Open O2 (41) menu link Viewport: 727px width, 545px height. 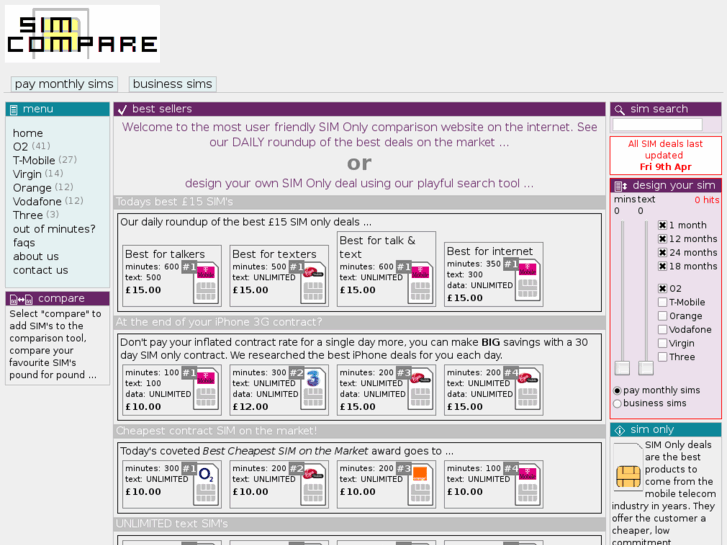click(x=32, y=147)
